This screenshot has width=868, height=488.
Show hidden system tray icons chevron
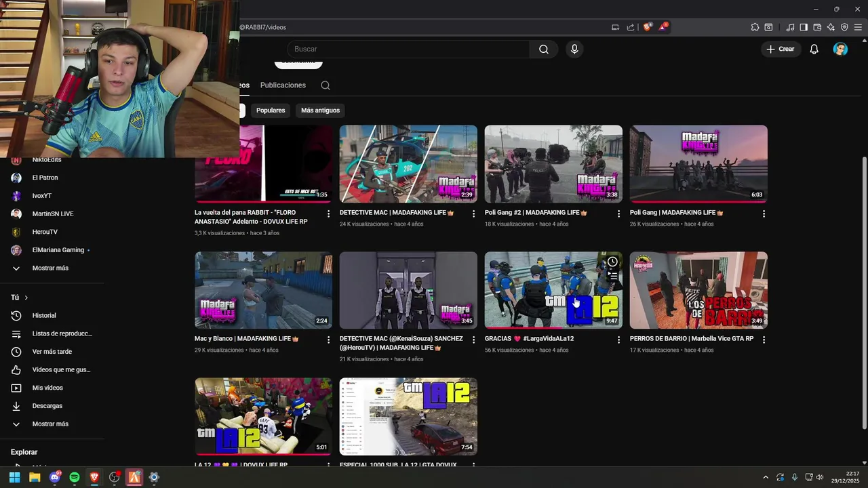766,477
